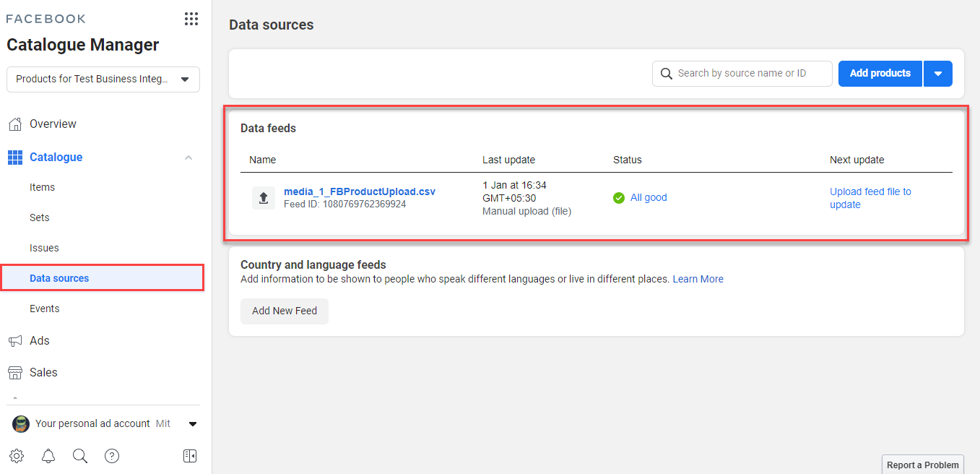Click the Overview home icon
Viewport: 980px width, 474px height.
click(15, 124)
